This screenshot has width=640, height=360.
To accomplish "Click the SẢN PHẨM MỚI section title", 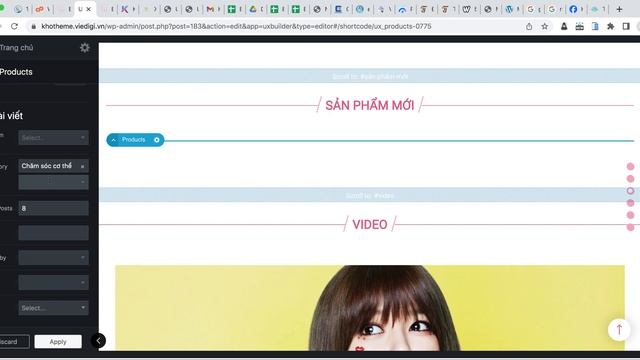I will coord(370,105).
